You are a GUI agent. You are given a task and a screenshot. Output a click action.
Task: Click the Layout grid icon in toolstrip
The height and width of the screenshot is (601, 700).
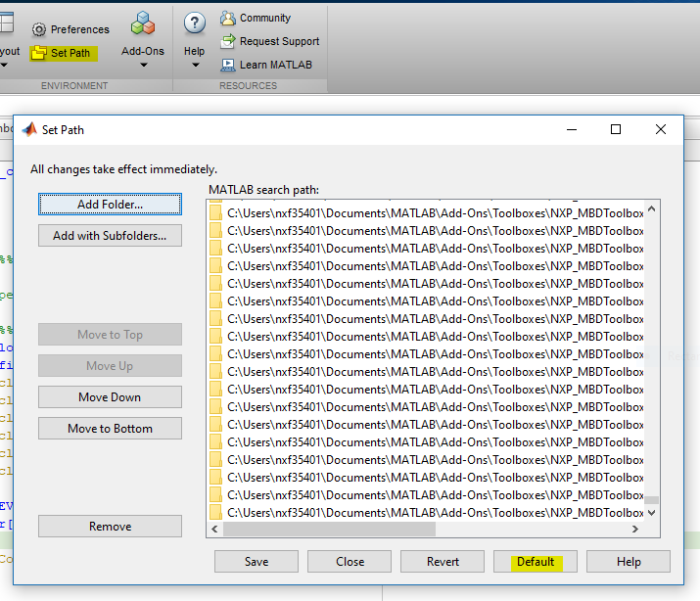[x=6, y=23]
